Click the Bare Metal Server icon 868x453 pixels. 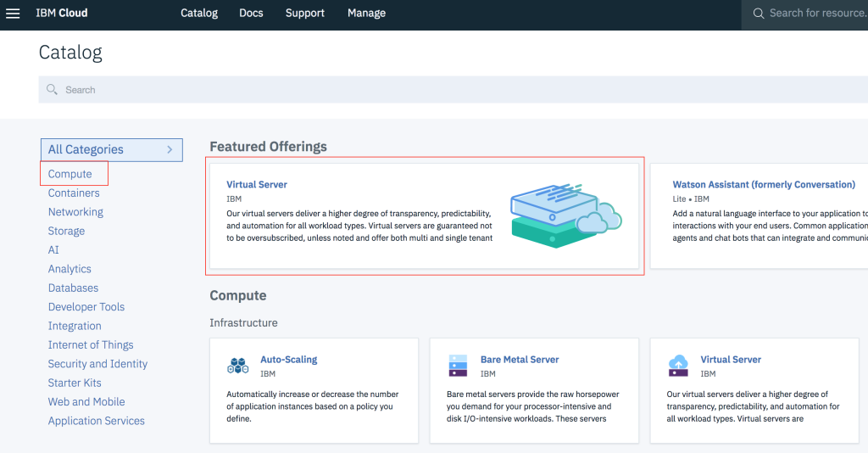(458, 366)
